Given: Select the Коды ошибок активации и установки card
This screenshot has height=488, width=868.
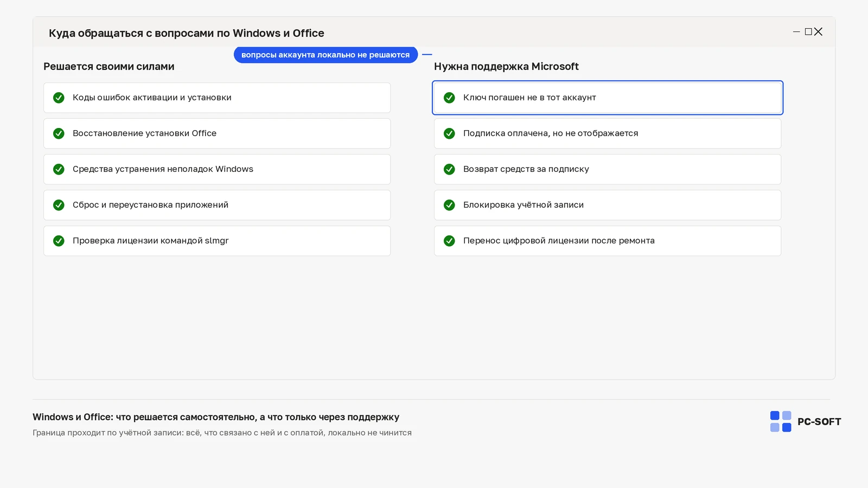Looking at the screenshot, I should click(x=217, y=98).
